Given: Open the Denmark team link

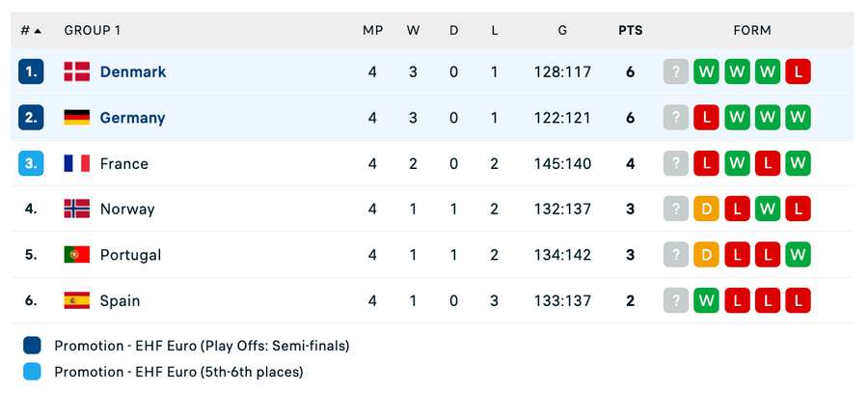Looking at the screenshot, I should 133,71.
